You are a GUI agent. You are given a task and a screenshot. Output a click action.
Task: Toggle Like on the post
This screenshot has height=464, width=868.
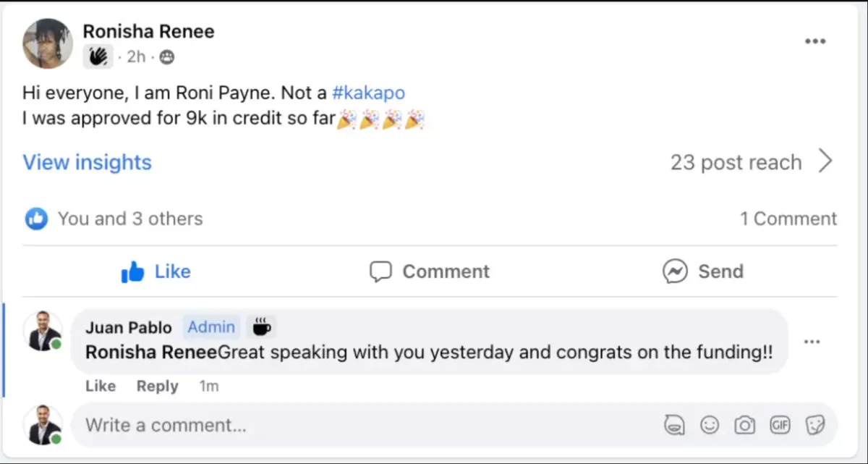pyautogui.click(x=156, y=271)
